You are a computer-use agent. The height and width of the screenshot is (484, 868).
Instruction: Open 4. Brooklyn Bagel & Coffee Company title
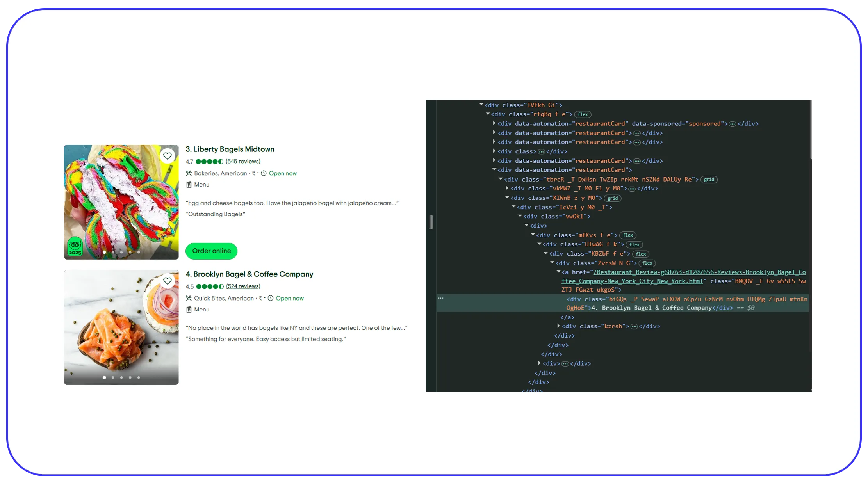249,274
